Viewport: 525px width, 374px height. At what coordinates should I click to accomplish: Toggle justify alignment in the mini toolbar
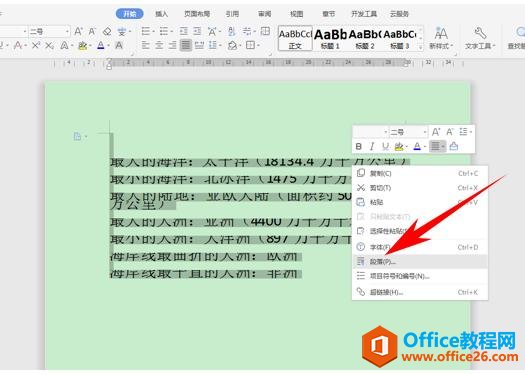pos(435,146)
